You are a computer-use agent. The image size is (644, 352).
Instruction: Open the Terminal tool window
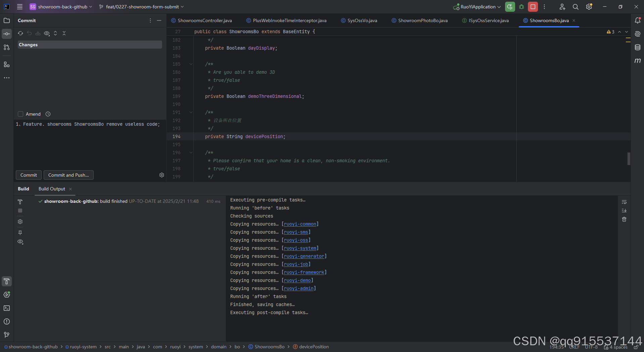click(6, 308)
